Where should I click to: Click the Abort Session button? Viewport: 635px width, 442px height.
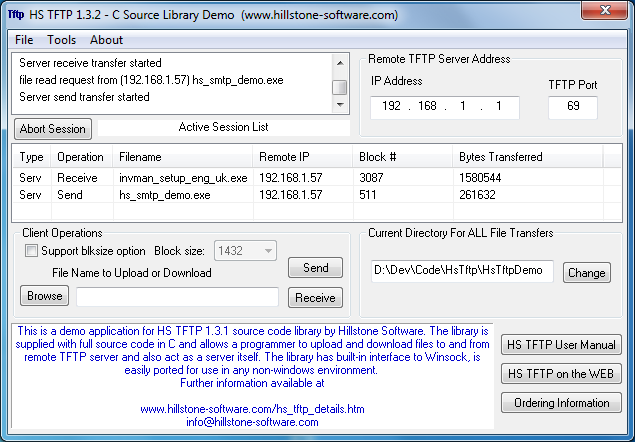tap(53, 129)
